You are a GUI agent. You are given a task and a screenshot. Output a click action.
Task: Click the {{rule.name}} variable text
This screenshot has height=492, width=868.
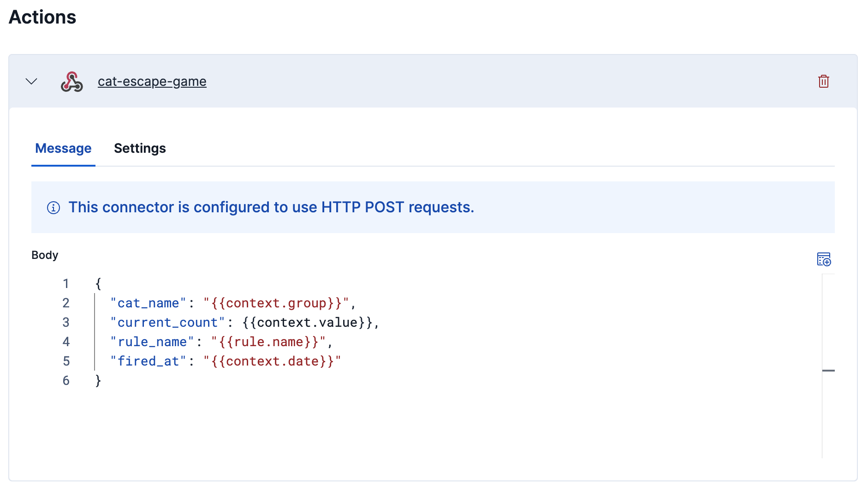pyautogui.click(x=269, y=342)
